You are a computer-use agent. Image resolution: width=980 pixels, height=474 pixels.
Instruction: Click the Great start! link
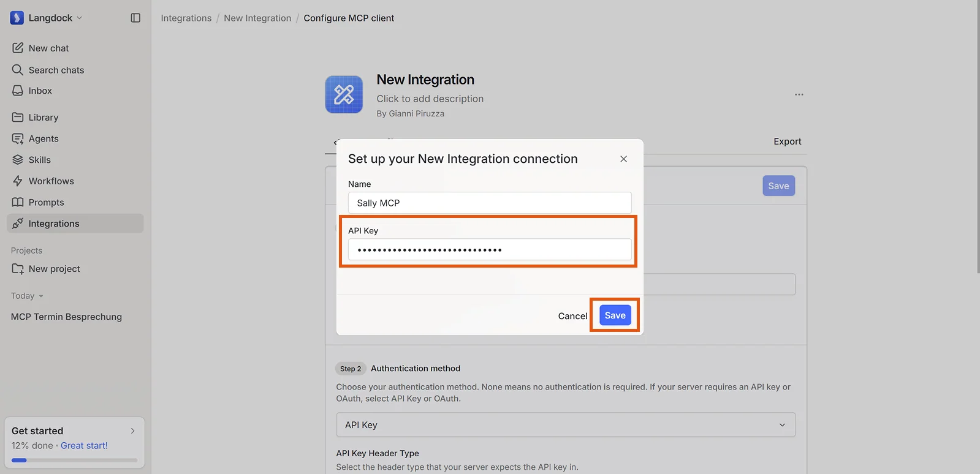point(84,446)
